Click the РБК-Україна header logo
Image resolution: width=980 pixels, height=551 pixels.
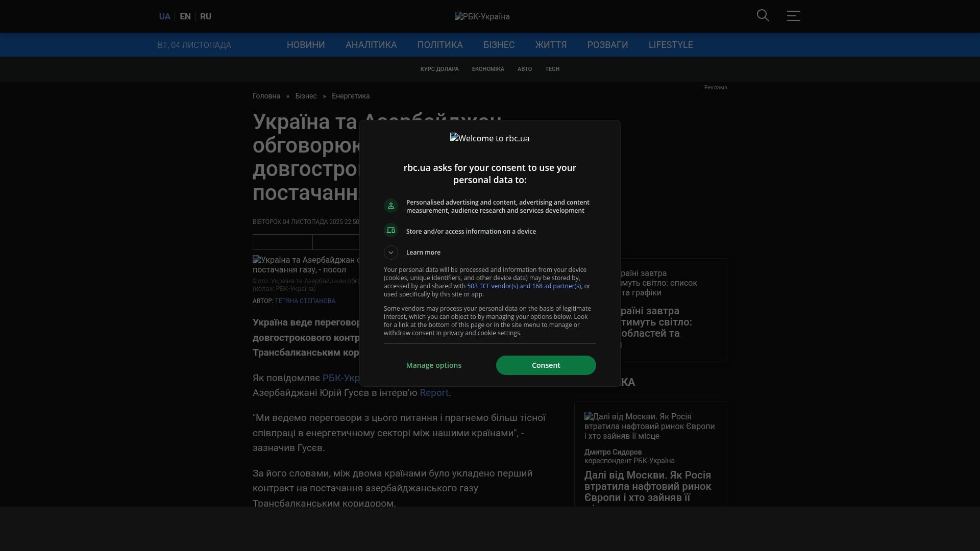click(482, 17)
